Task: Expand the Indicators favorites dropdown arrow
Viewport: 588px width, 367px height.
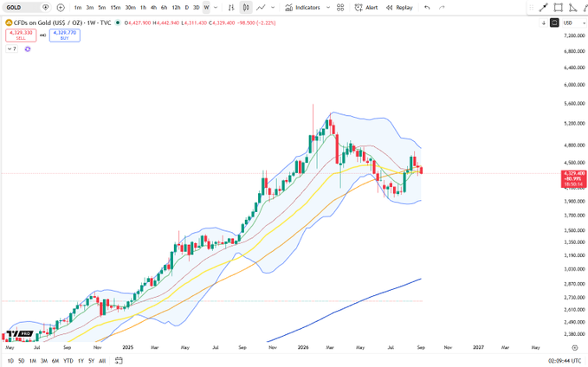Action: [x=328, y=8]
